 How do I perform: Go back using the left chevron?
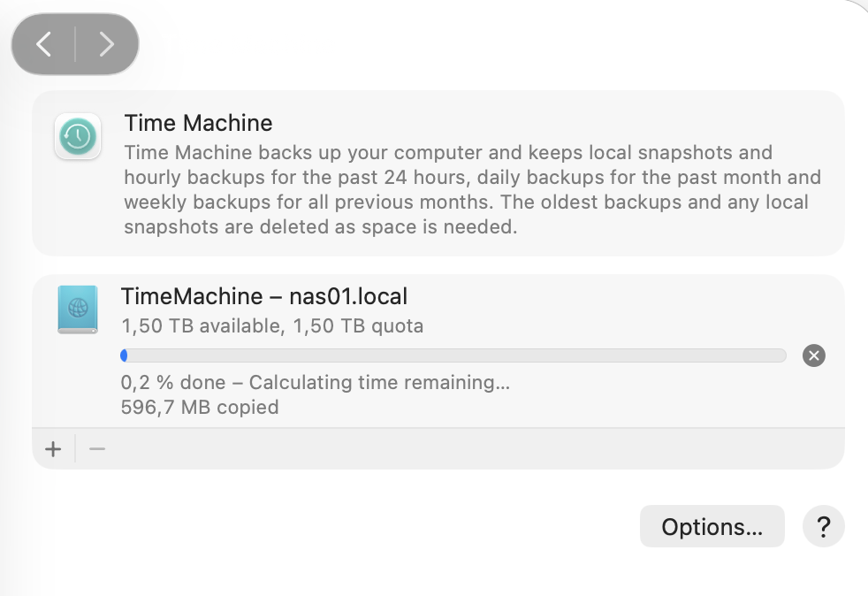tap(44, 44)
